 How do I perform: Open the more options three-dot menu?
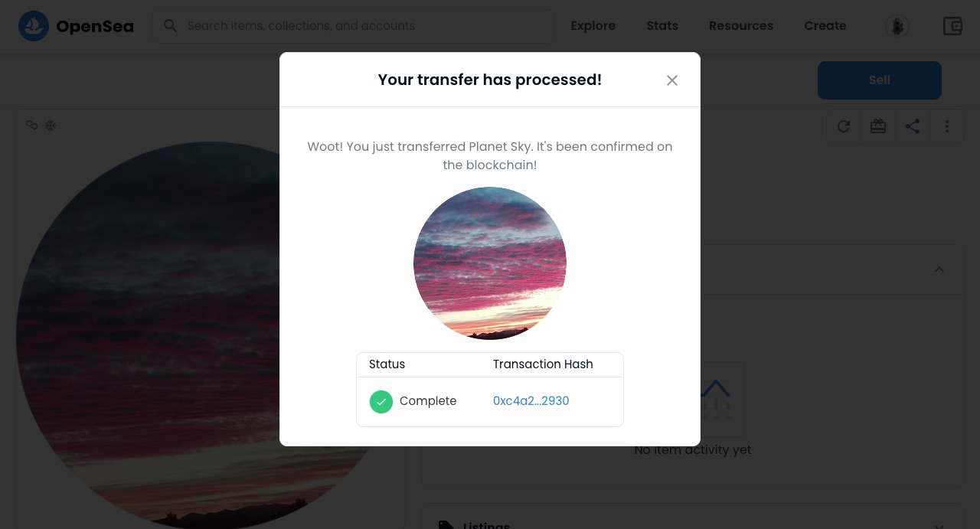point(947,126)
